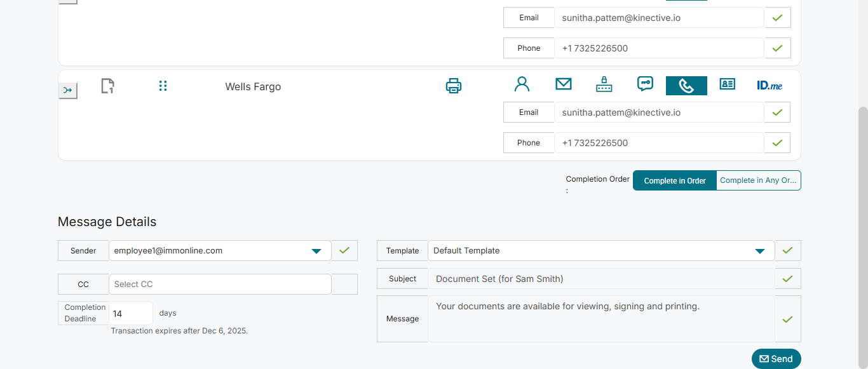The height and width of the screenshot is (369, 868).
Task: Click the Completion Deadline days field
Action: pos(130,314)
